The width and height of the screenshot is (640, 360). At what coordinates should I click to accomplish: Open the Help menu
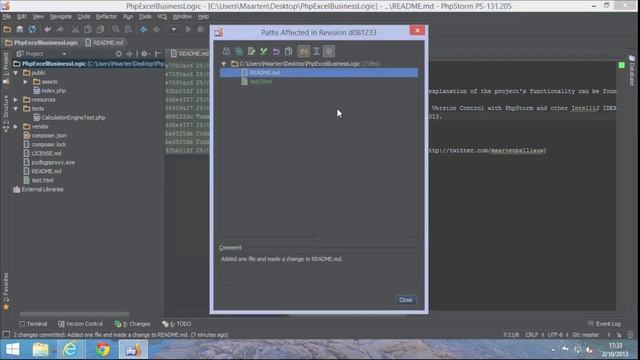click(203, 17)
